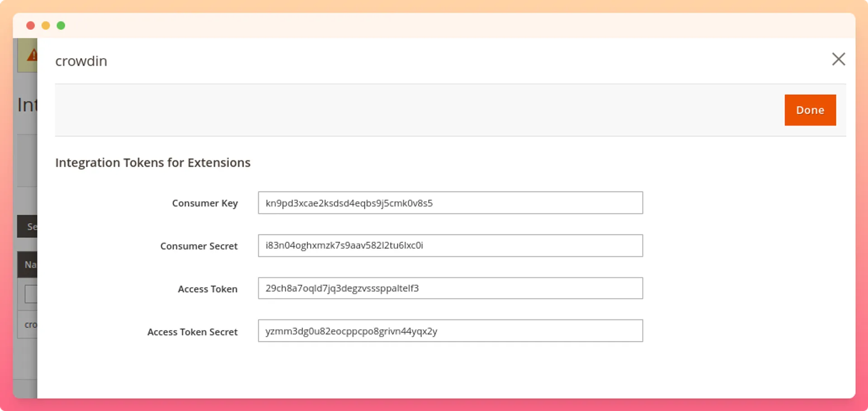This screenshot has height=411, width=868.
Task: Click inside the Access Token field
Action: (450, 288)
